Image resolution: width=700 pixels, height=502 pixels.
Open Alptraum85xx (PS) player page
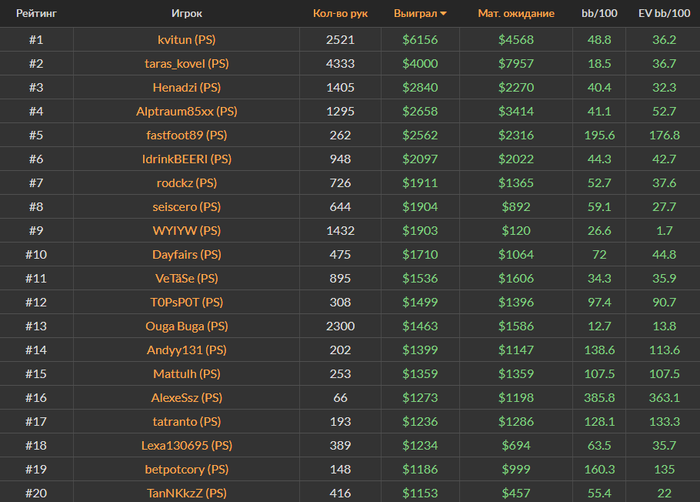187,111
